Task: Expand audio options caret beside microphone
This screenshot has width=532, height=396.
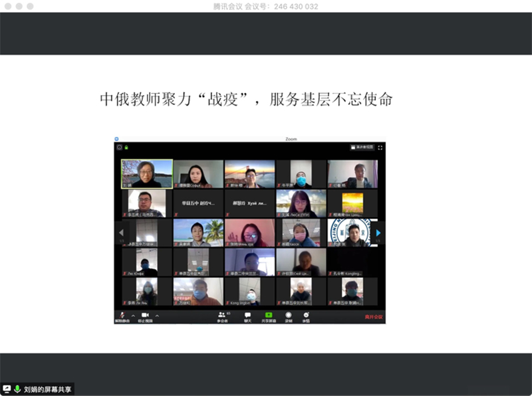Action: click(x=133, y=316)
